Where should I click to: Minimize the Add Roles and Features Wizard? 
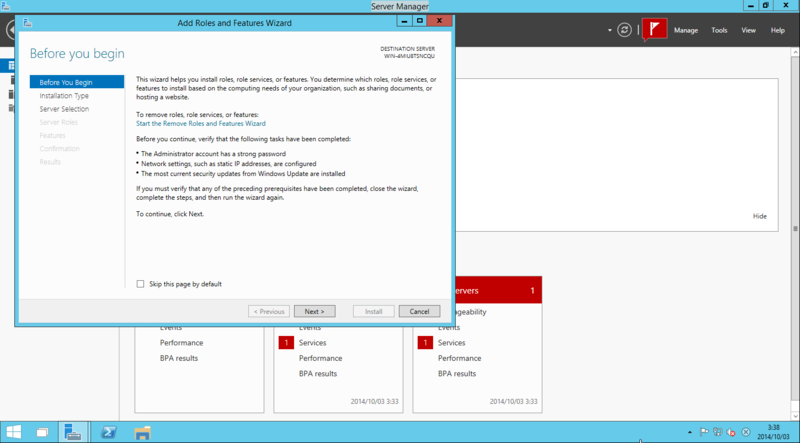pyautogui.click(x=405, y=21)
